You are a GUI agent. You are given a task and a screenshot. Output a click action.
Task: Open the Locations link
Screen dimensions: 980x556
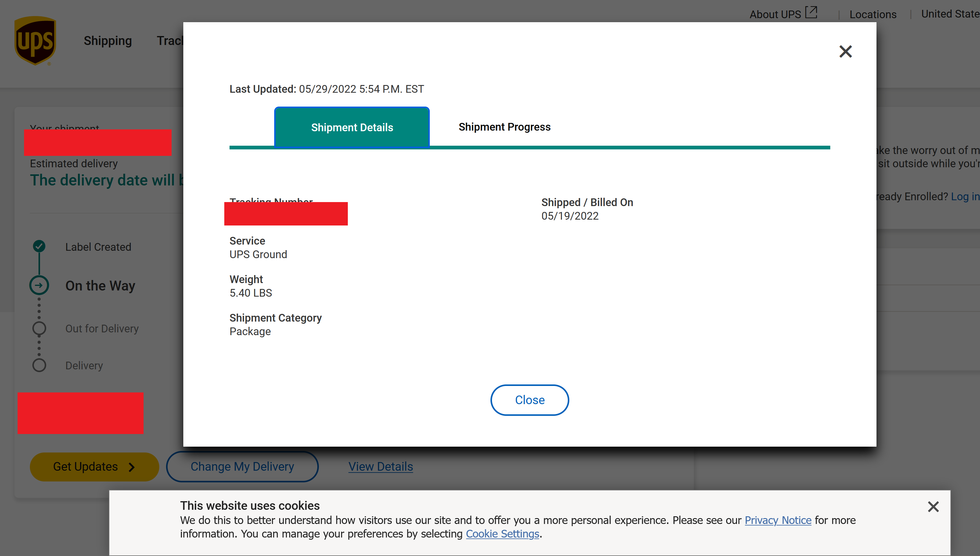[873, 14]
